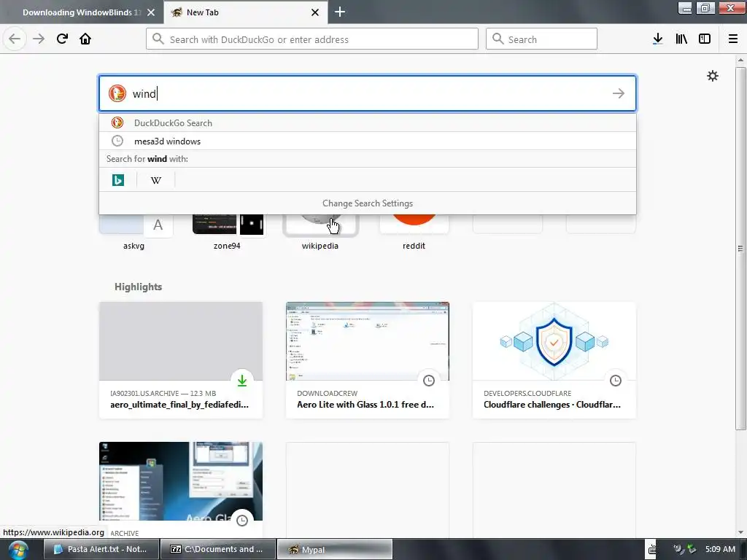This screenshot has width=747, height=560.
Task: Open the Windows Start button
Action: click(x=18, y=550)
